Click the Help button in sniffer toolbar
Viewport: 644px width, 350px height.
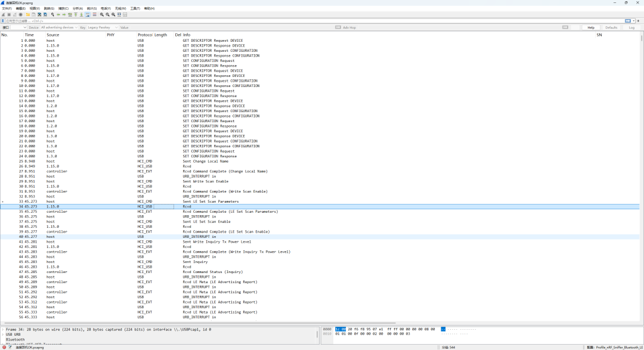(591, 27)
